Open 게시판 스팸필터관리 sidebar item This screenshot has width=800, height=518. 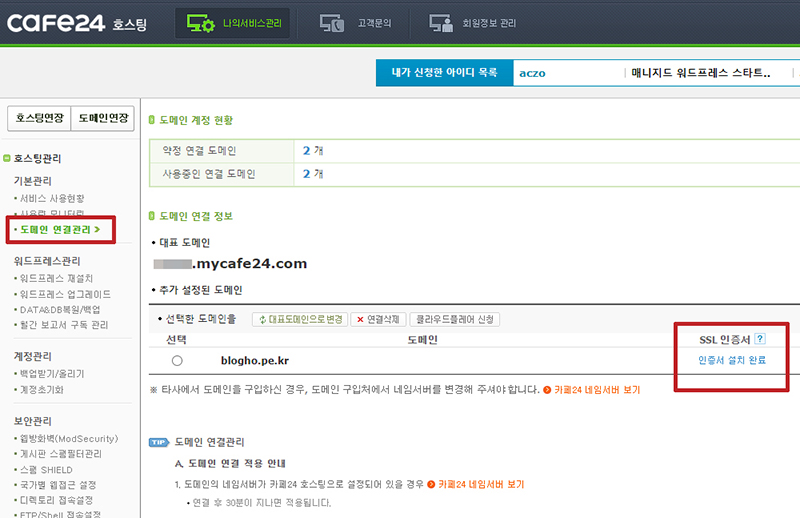pyautogui.click(x=60, y=454)
